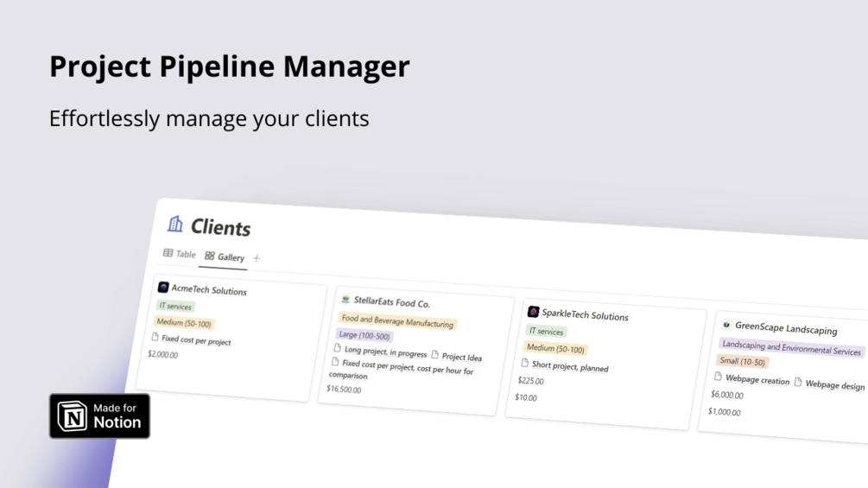Click page icon beside Long project
868x488 pixels.
[337, 347]
